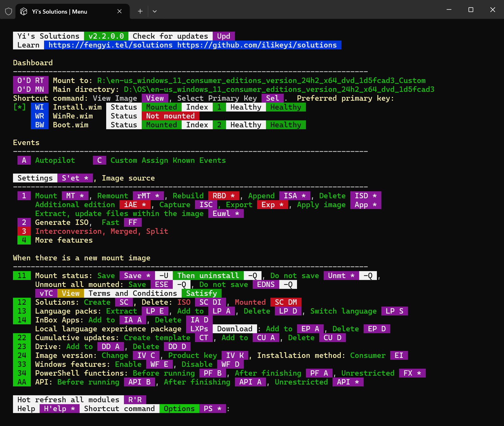Click the red RBD rebuild badge
504x426 pixels.
(x=223, y=196)
